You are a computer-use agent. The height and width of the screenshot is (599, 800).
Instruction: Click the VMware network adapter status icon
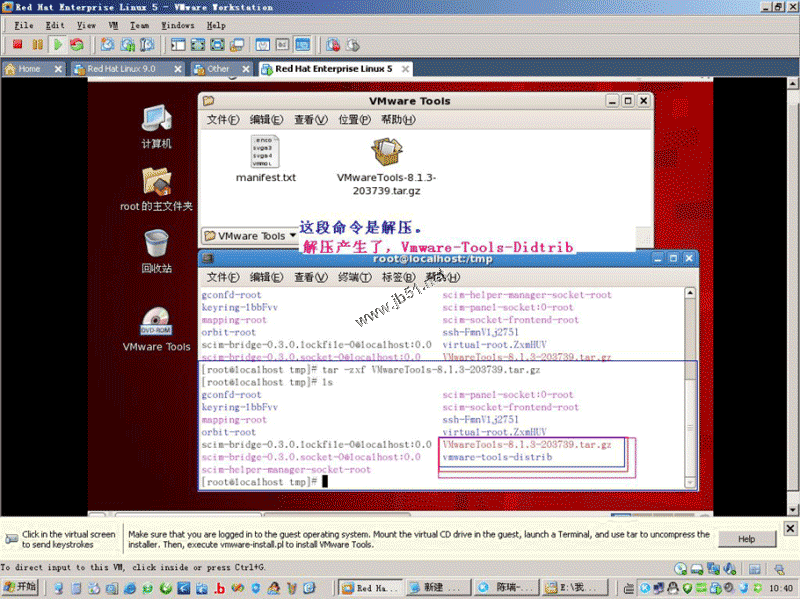pyautogui.click(x=713, y=568)
